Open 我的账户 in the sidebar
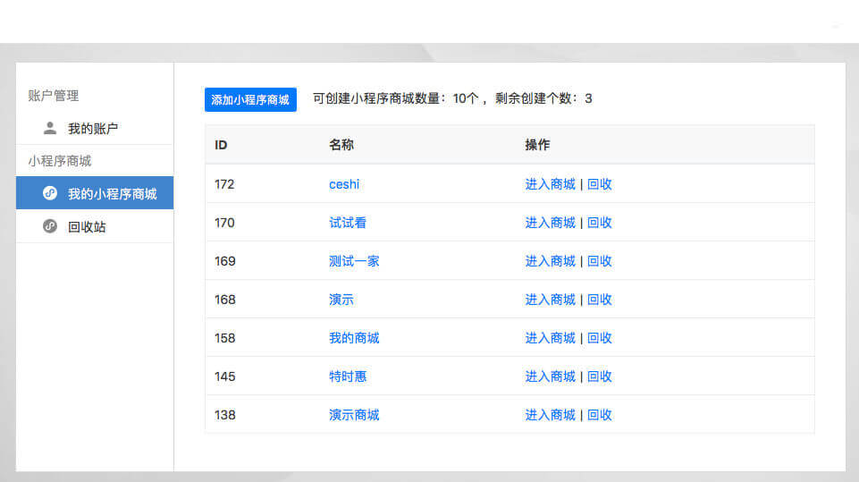The image size is (859, 482). coord(93,129)
